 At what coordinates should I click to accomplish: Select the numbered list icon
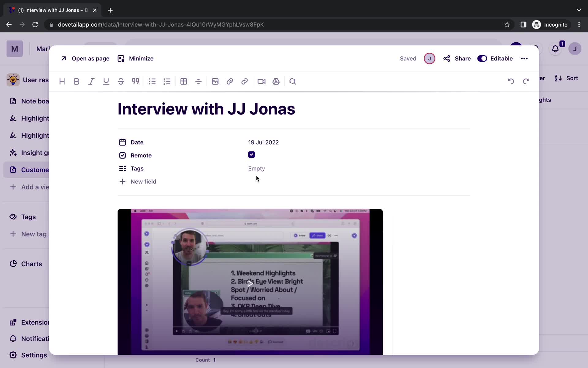point(167,81)
